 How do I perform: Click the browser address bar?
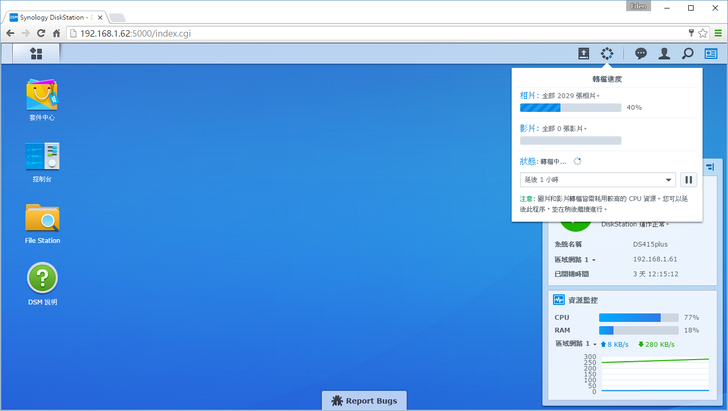click(x=376, y=33)
